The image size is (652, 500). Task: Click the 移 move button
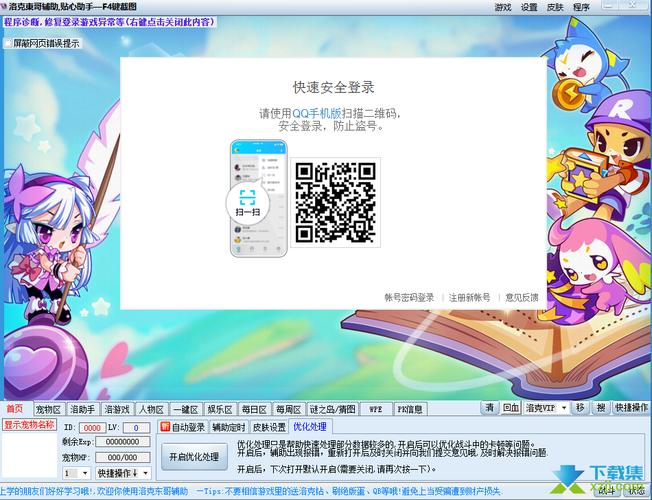coord(580,408)
